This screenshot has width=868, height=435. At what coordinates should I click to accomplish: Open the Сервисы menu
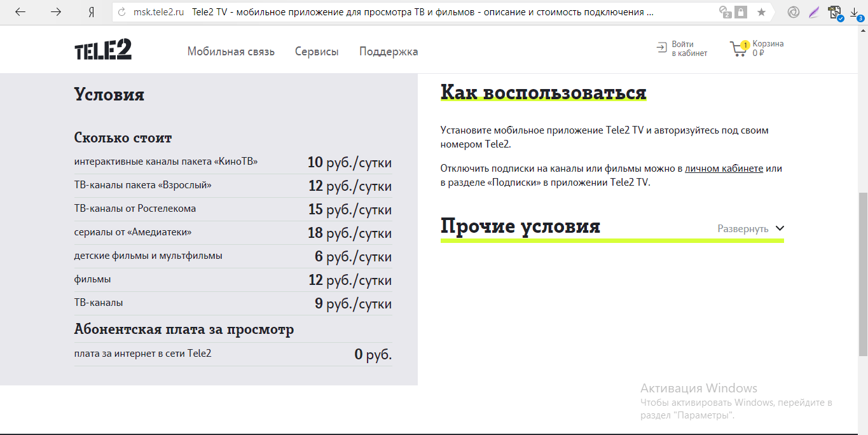click(x=317, y=52)
